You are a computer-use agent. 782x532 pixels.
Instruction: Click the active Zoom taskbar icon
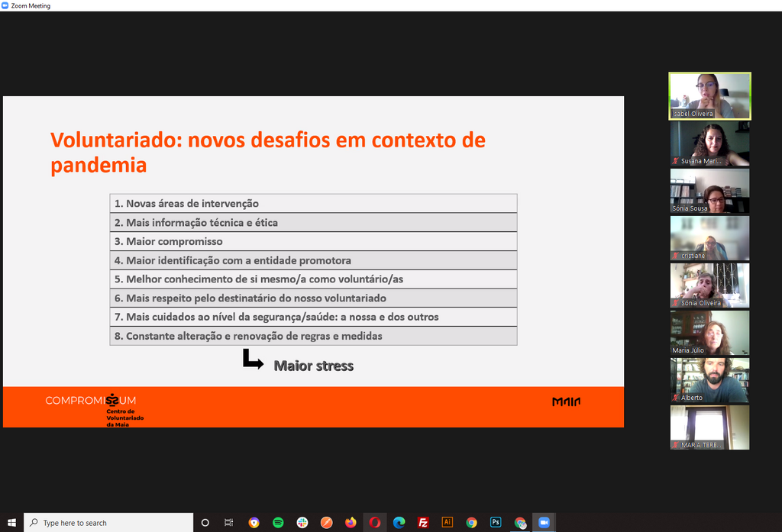tap(544, 523)
